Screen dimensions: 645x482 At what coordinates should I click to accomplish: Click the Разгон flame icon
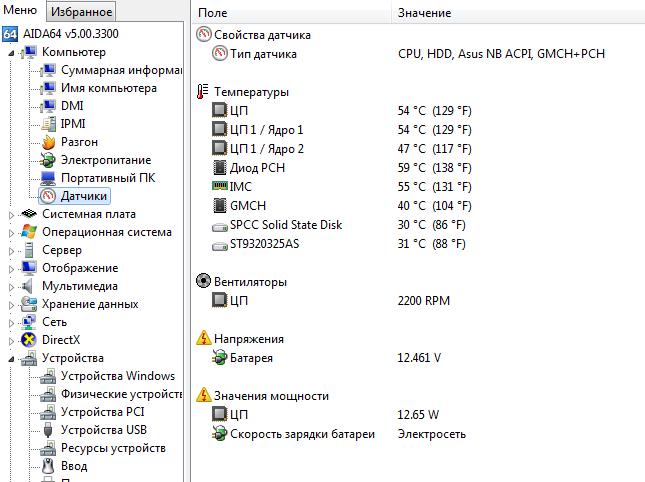[47, 142]
